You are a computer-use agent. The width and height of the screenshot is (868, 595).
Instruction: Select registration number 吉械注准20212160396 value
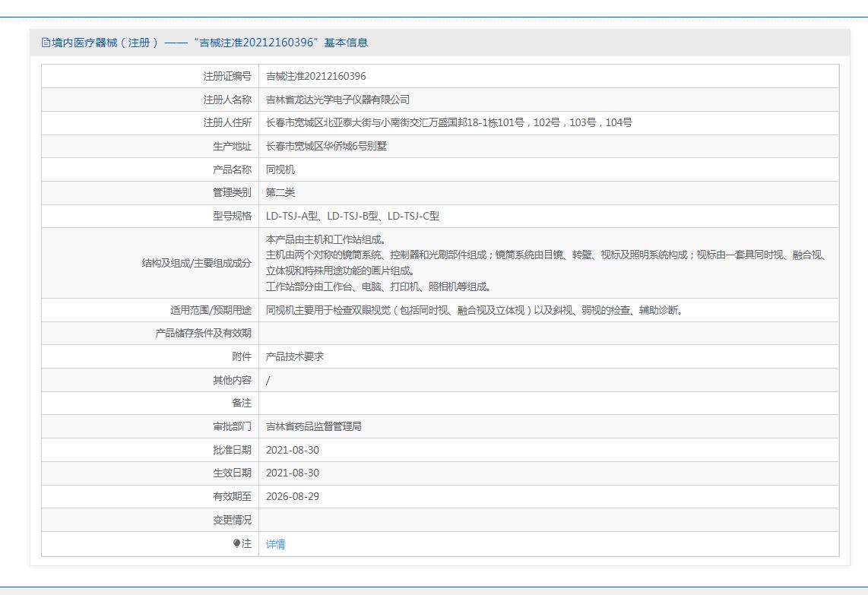[x=316, y=77]
